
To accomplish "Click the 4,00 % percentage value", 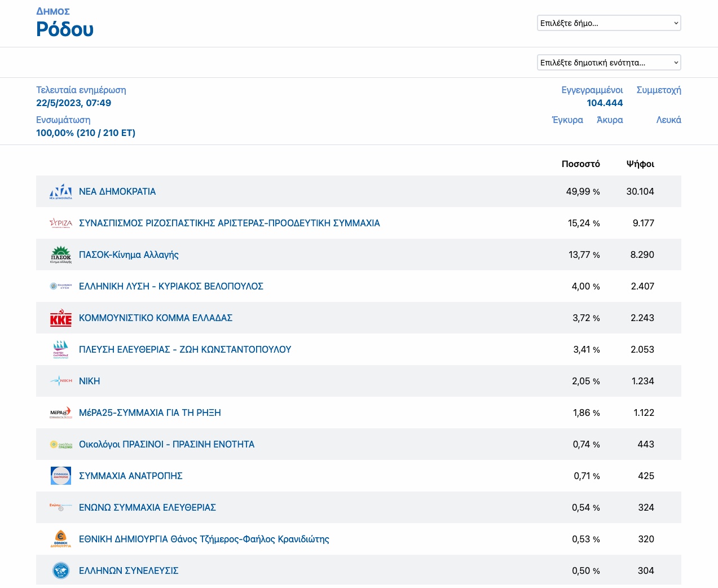I will pyautogui.click(x=586, y=286).
